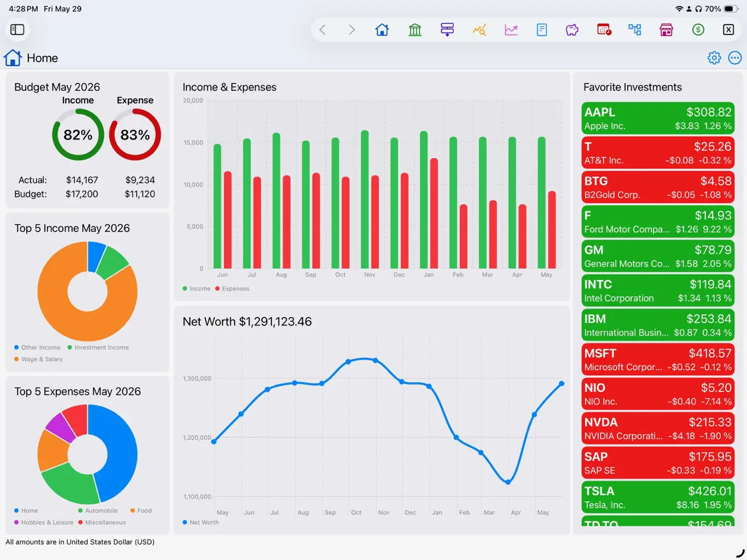Open the AT&T Inc. investment card
The width and height of the screenshot is (747, 560).
click(658, 153)
